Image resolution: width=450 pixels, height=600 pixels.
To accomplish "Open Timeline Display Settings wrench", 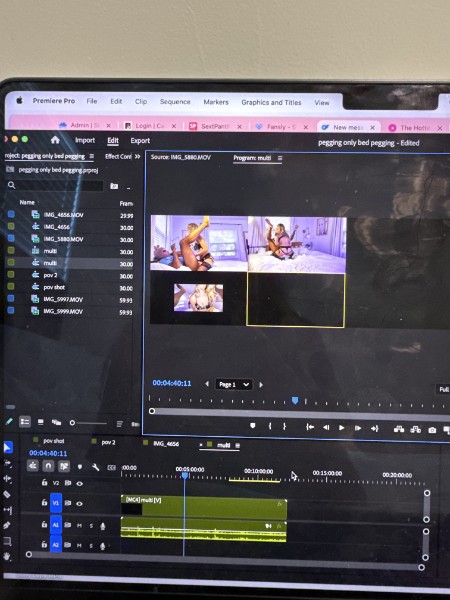I will pyautogui.click(x=96, y=467).
